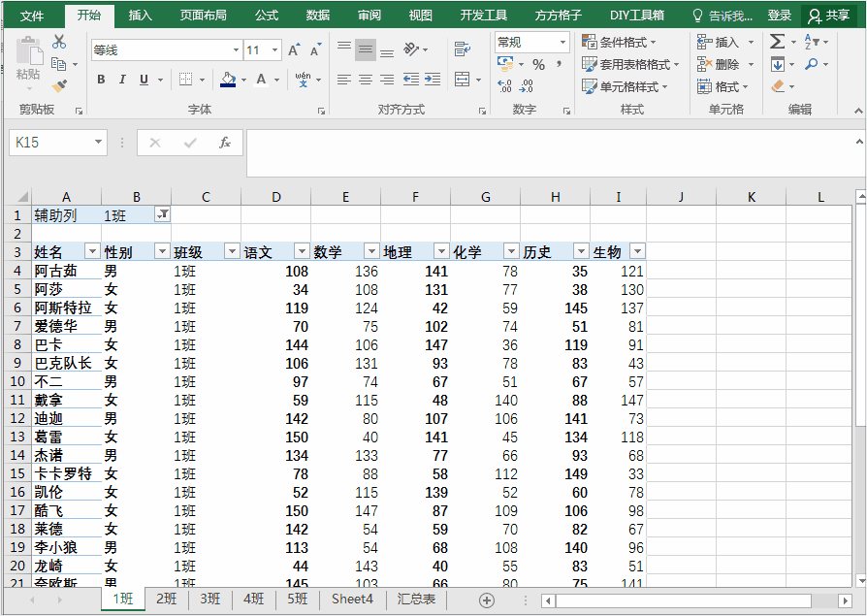Open the 生物 column filter dropdown

point(637,251)
